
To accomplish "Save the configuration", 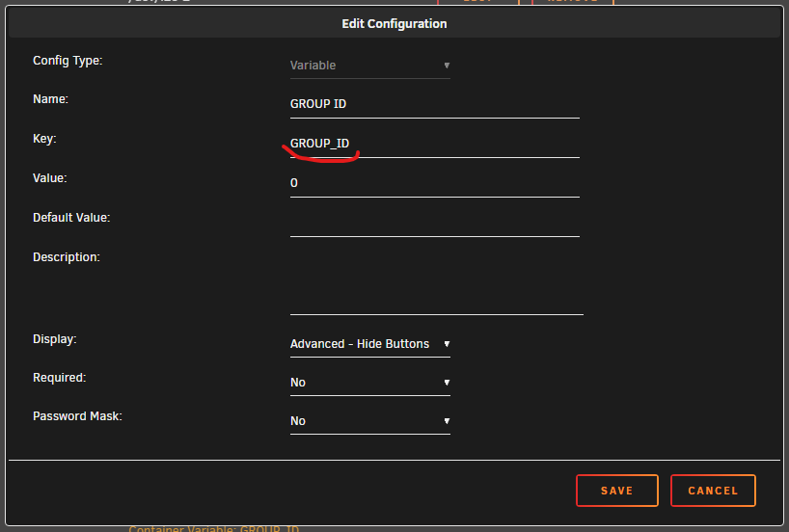I will (617, 491).
